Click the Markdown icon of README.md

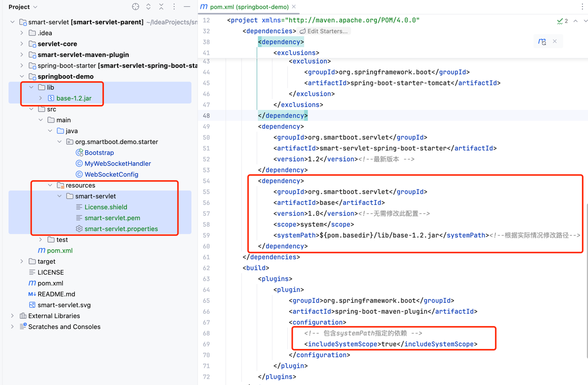[x=32, y=294]
